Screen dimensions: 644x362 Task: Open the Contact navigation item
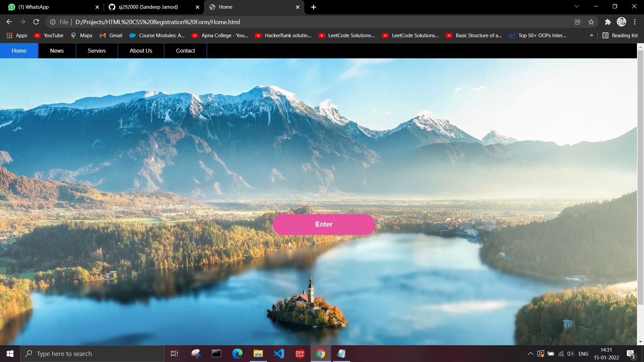(185, 51)
